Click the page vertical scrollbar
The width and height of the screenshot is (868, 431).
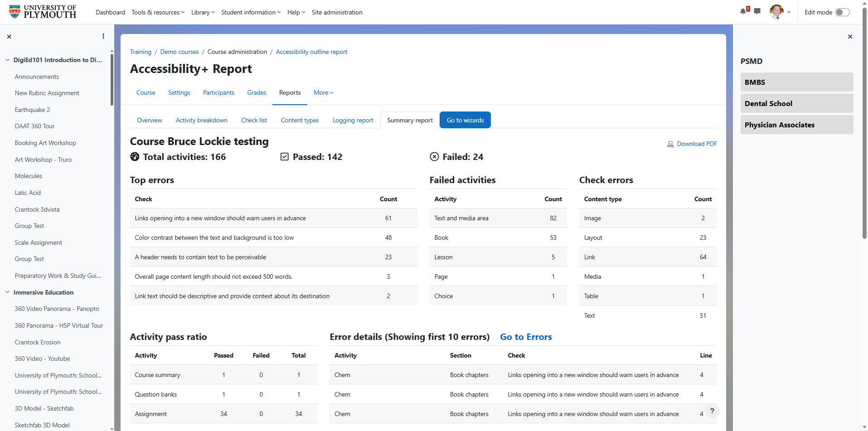click(x=864, y=122)
